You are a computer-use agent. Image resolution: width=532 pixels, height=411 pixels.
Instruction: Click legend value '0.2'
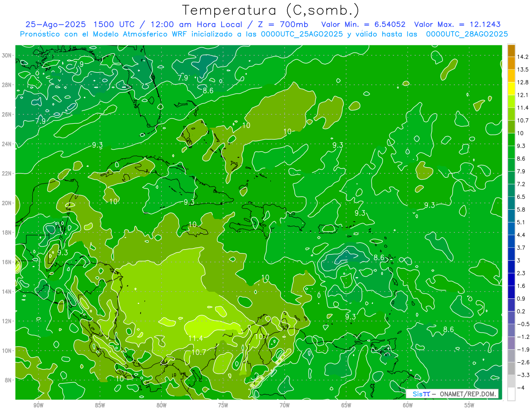click(521, 311)
